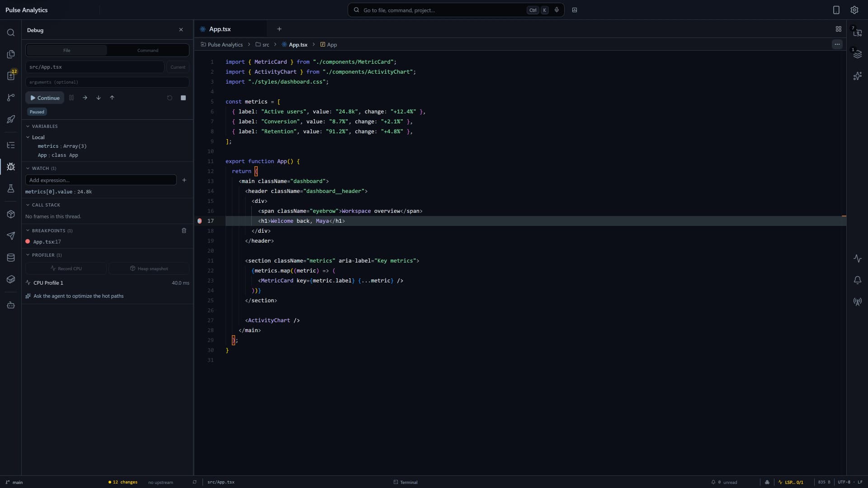Image resolution: width=868 pixels, height=488 pixels.
Task: Add watch expression with plus icon
Action: tap(184, 180)
